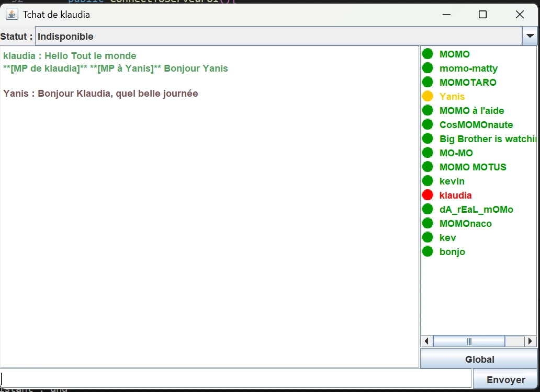Click the green status dot beside kevin
The height and width of the screenshot is (392, 540).
[428, 181]
